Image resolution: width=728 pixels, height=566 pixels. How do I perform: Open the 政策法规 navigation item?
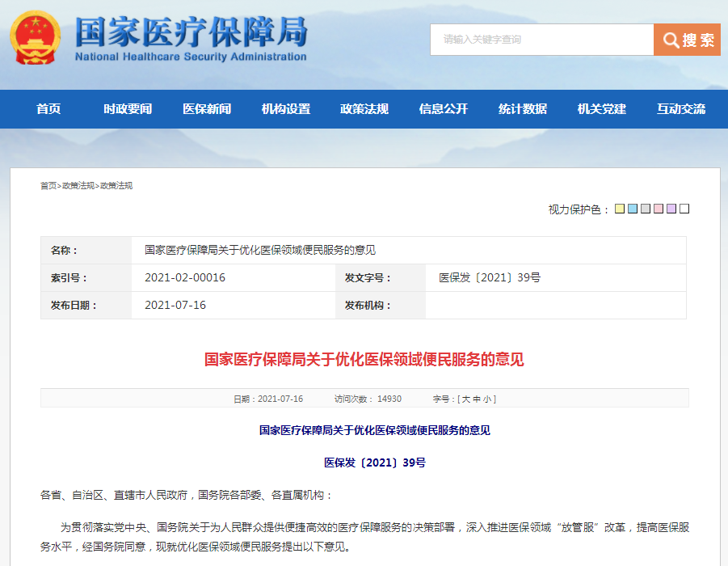pyautogui.click(x=364, y=109)
